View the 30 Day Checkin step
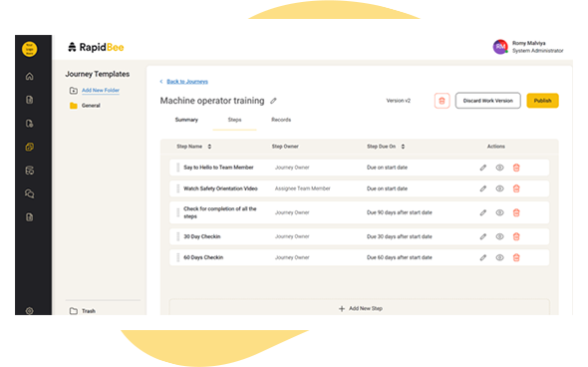The image size is (588, 367). 499,236
